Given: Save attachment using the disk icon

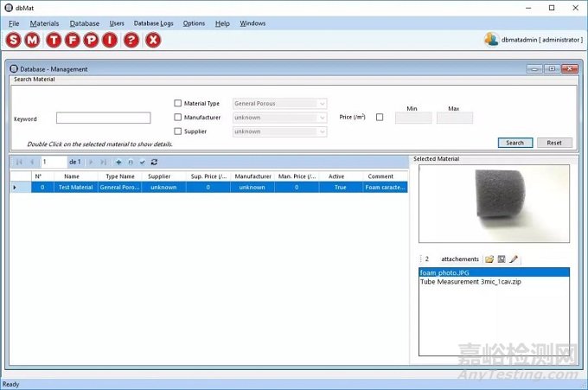Looking at the screenshot, I should coord(501,259).
